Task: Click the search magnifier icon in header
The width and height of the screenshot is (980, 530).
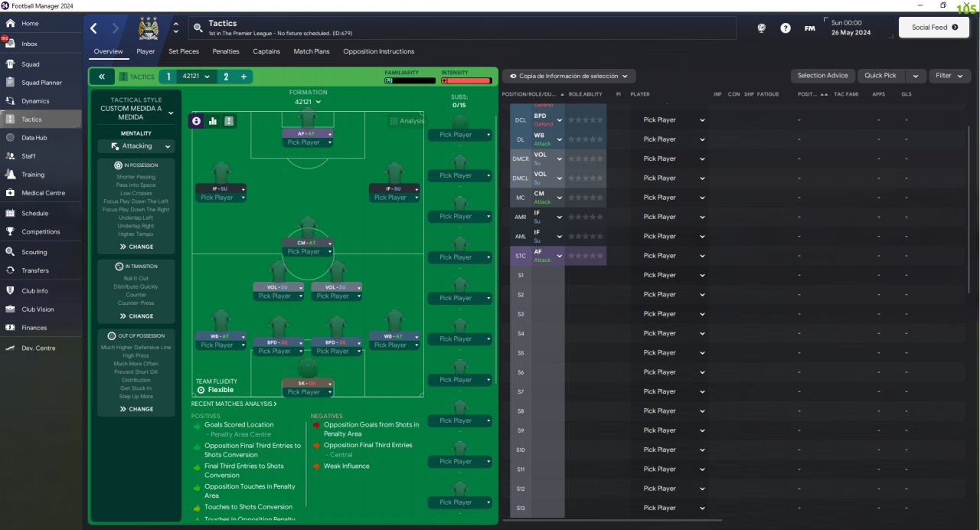Action: tap(198, 28)
